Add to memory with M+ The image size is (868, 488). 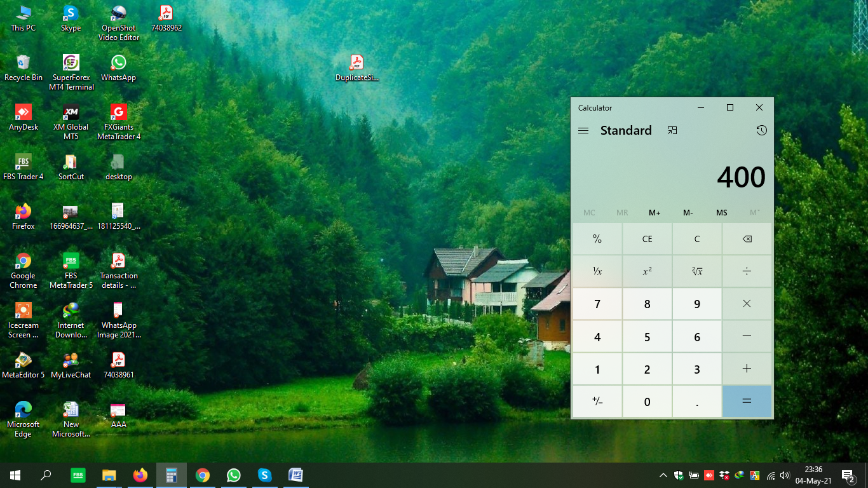tap(654, 213)
